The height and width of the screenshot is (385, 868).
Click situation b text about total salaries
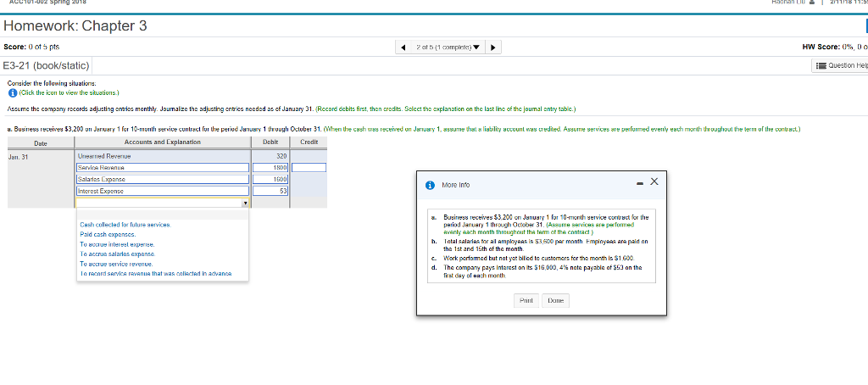545,246
